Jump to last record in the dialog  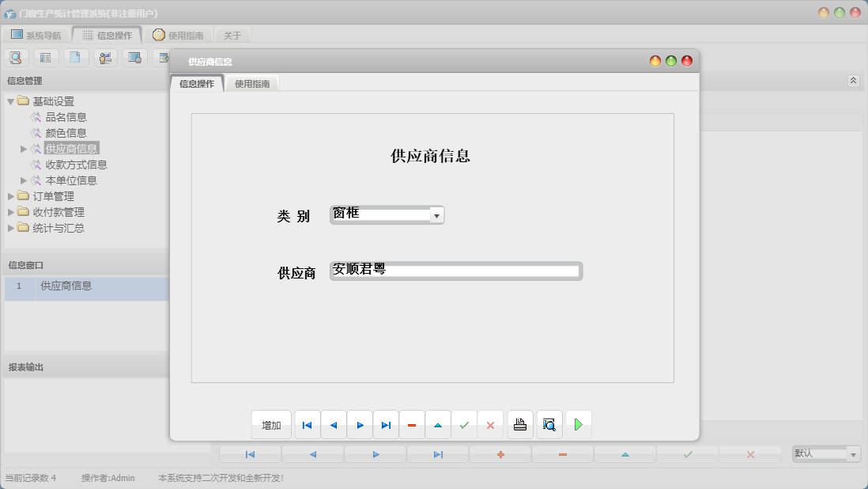pyautogui.click(x=386, y=424)
